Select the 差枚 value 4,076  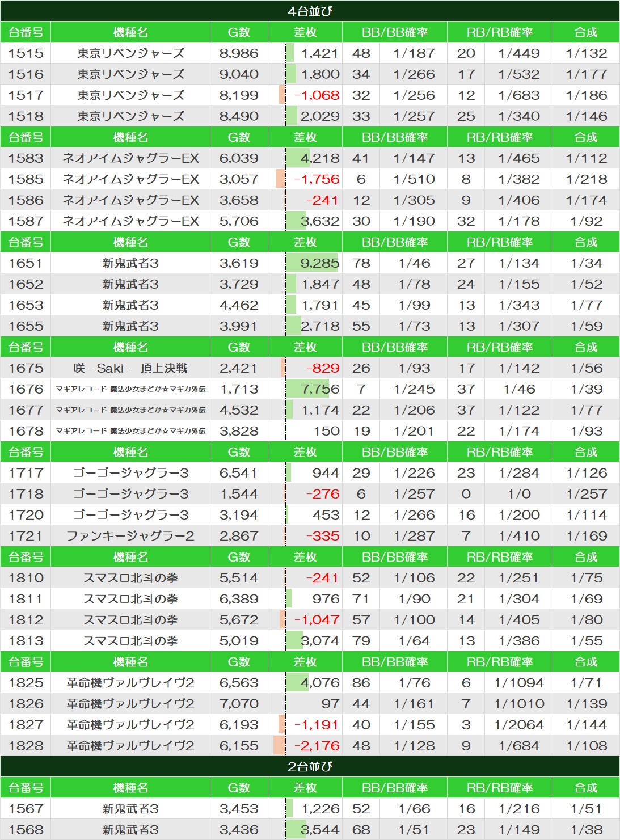[320, 683]
